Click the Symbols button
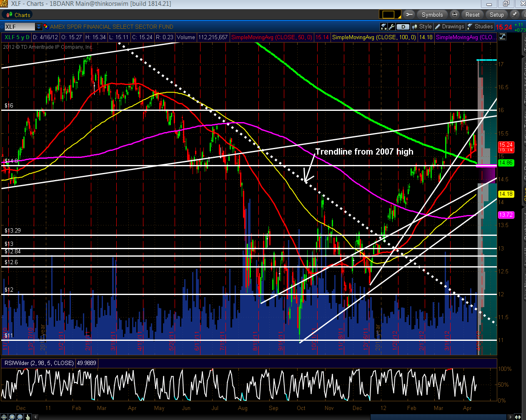The image size is (526, 420). click(x=432, y=15)
